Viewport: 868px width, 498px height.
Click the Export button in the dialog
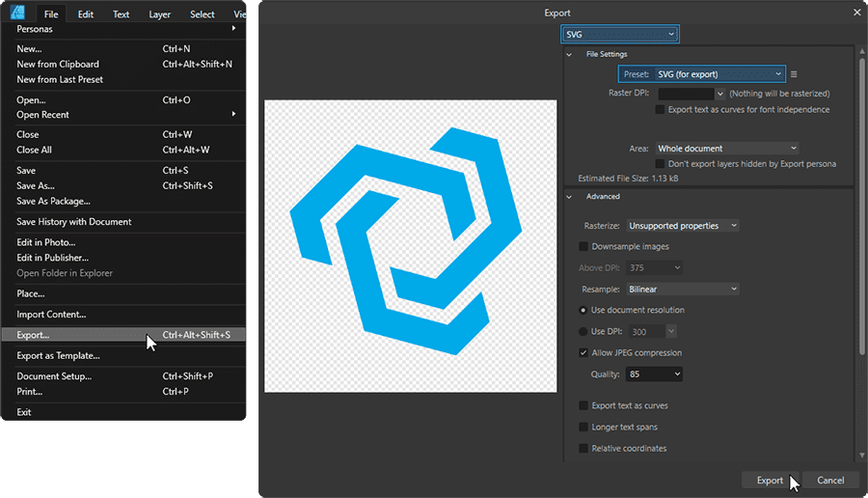click(x=770, y=481)
